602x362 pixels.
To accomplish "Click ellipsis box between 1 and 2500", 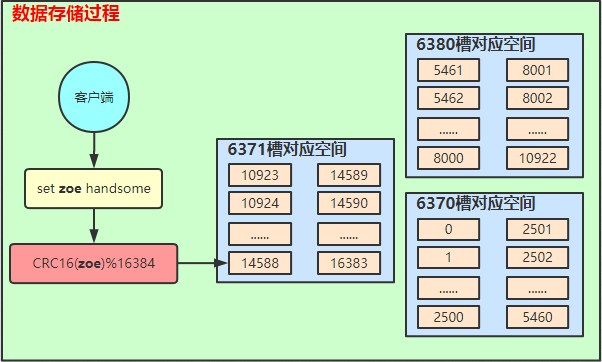I will 448,288.
